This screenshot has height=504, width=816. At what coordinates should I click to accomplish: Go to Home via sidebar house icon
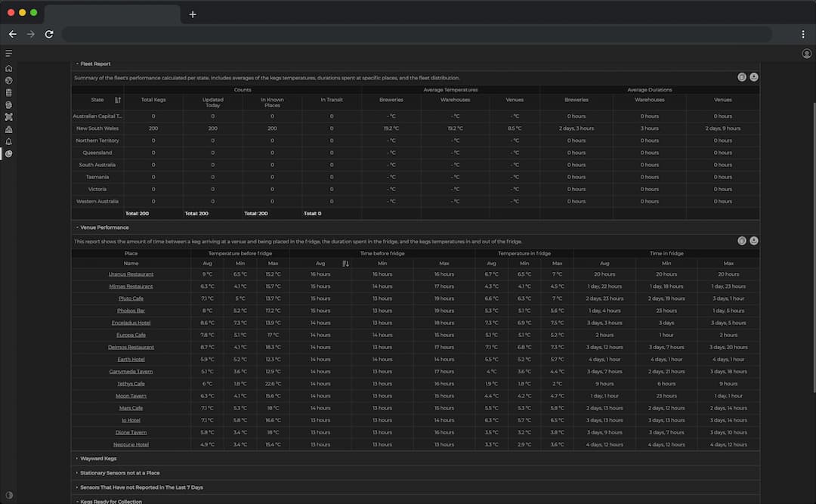click(9, 68)
